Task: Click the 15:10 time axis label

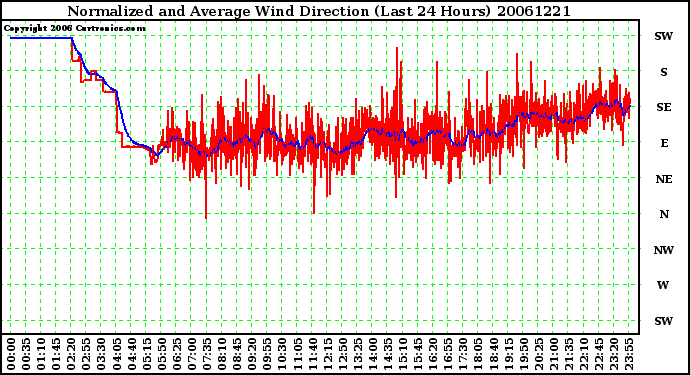Action: click(x=402, y=354)
